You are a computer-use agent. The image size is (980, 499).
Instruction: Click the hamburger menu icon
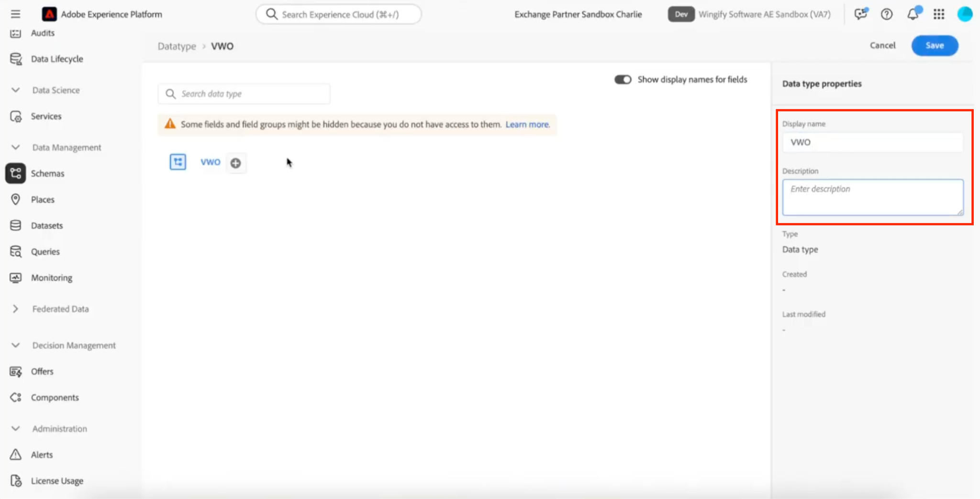[15, 14]
